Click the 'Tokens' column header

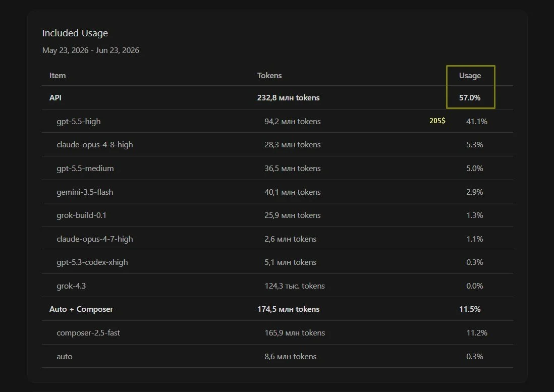point(269,76)
